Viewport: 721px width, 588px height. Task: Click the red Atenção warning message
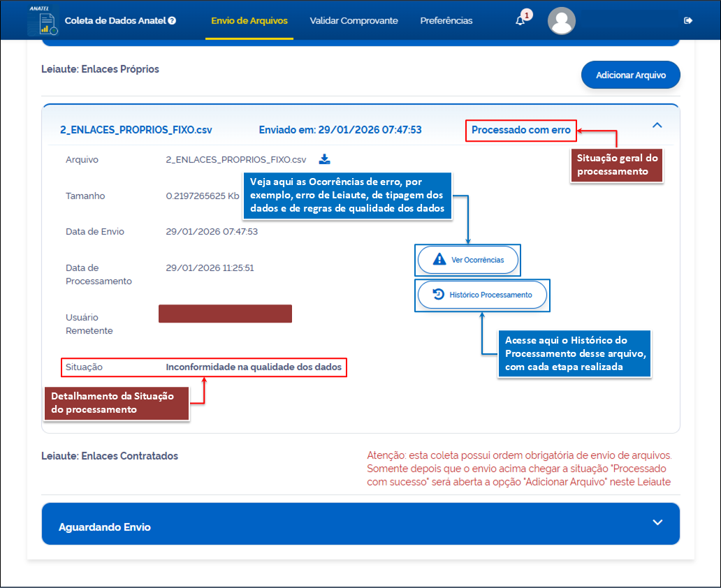[x=519, y=469]
